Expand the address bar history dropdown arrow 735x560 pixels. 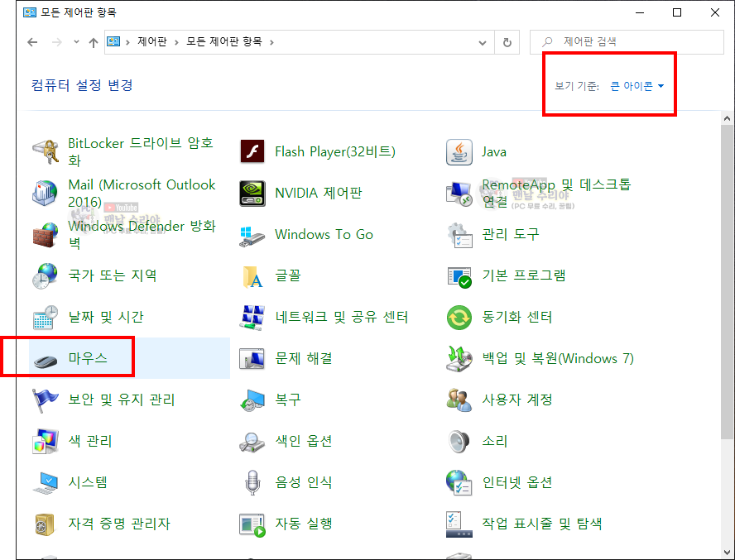pos(483,43)
